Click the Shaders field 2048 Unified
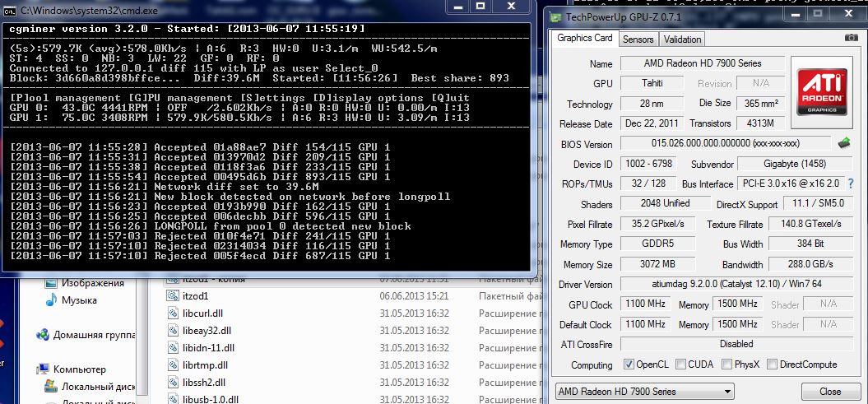The height and width of the screenshot is (404, 868). click(x=666, y=203)
